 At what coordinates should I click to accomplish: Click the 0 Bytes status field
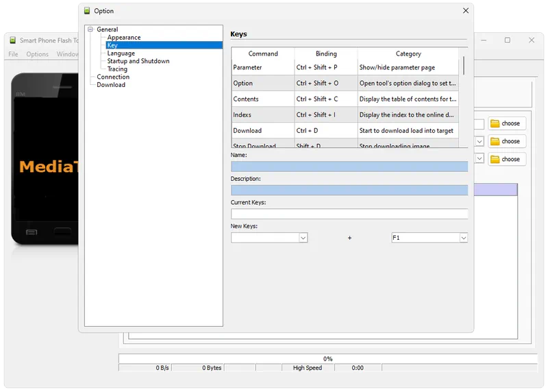tap(198, 368)
